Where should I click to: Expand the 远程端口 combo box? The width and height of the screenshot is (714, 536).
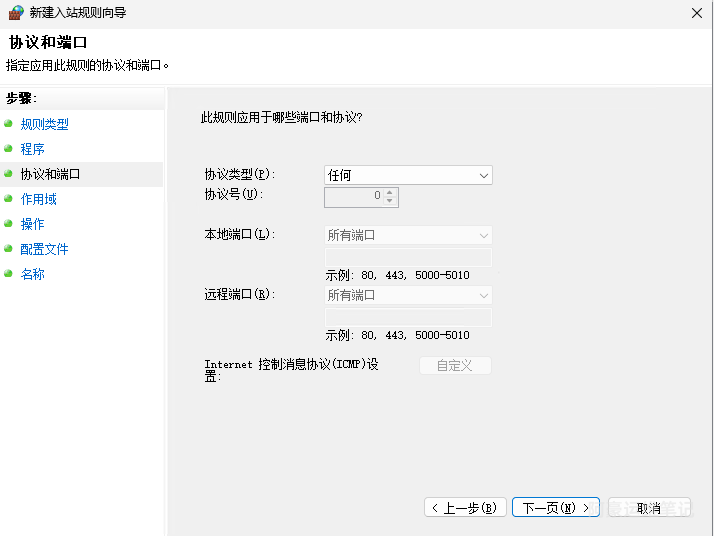coord(408,296)
